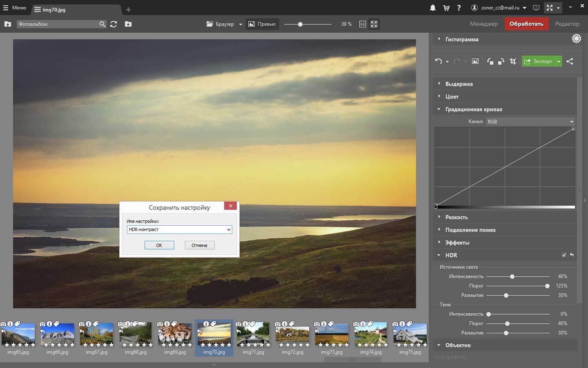588x368 pixels.
Task: Switch to Превью view mode
Action: coord(262,24)
